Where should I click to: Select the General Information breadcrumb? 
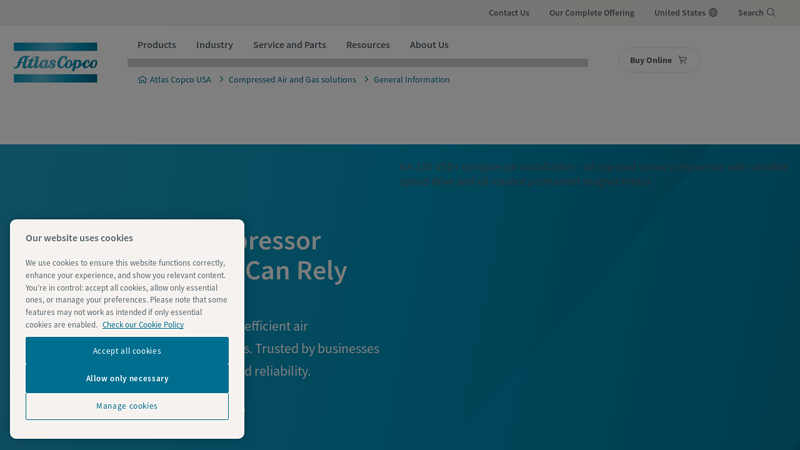(411, 80)
